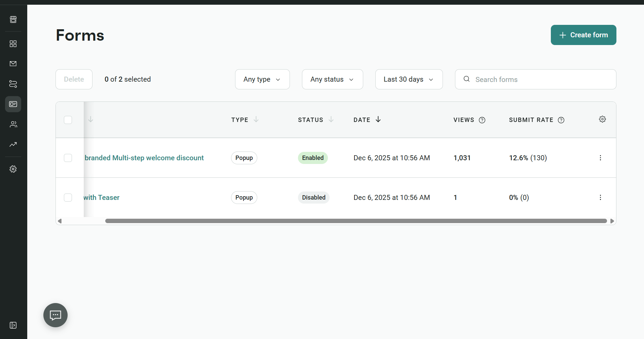Open the Any status dropdown
The image size is (644, 339).
pyautogui.click(x=332, y=79)
